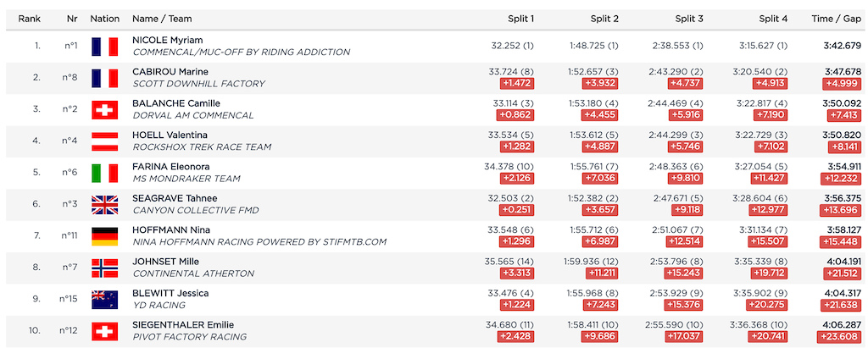Click the Split 1 column header
This screenshot has height=348, width=868.
[521, 19]
